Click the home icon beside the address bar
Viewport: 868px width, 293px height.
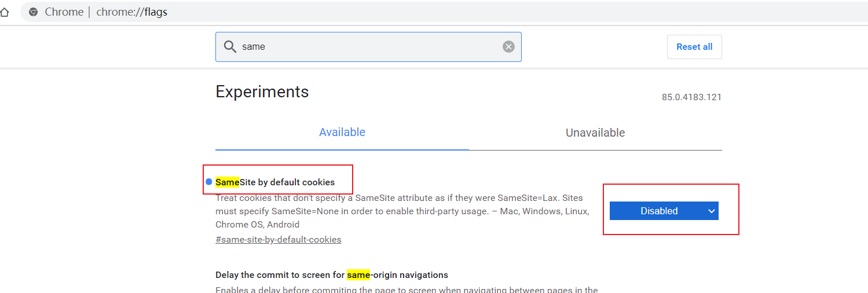coord(4,12)
